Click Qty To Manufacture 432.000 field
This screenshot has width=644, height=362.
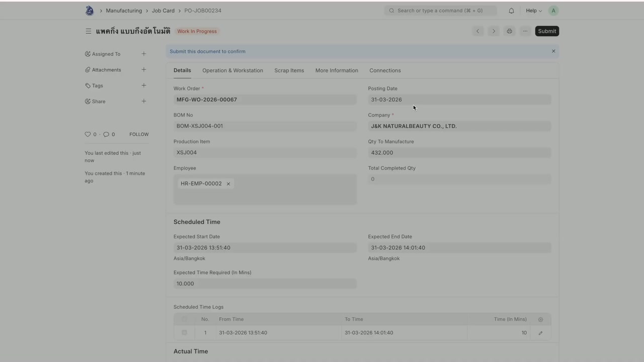tap(459, 152)
